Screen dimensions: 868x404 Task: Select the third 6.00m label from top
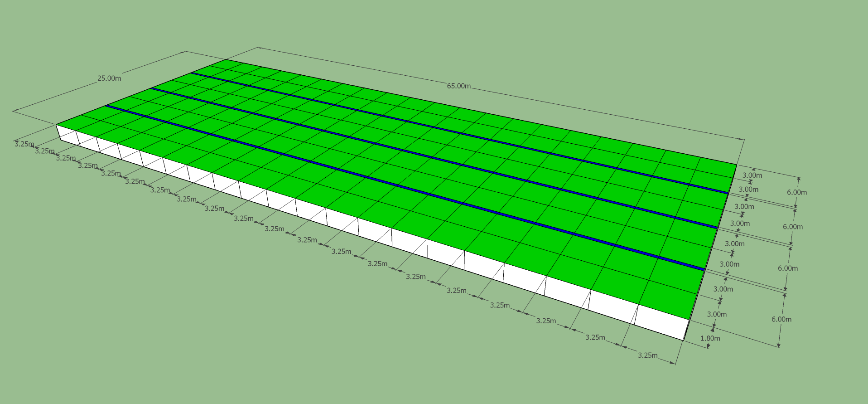pyautogui.click(x=788, y=268)
